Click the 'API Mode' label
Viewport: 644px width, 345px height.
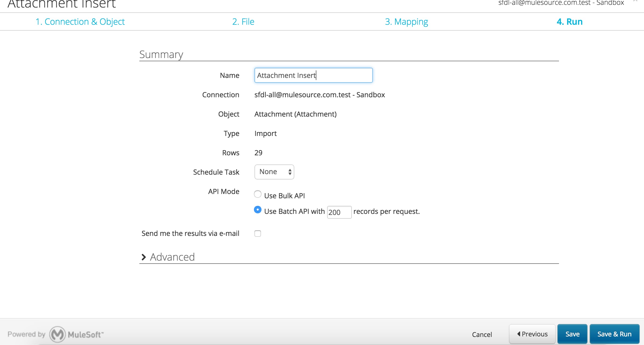(x=224, y=191)
